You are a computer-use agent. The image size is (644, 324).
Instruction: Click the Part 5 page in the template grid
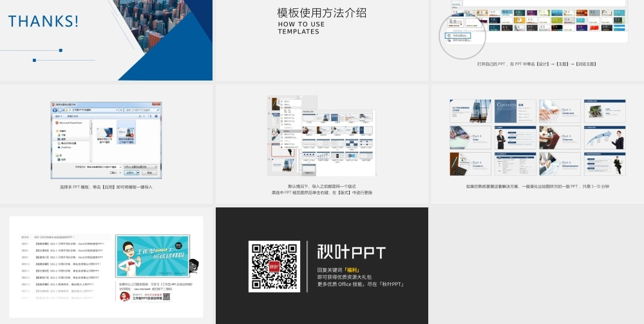coord(560,164)
